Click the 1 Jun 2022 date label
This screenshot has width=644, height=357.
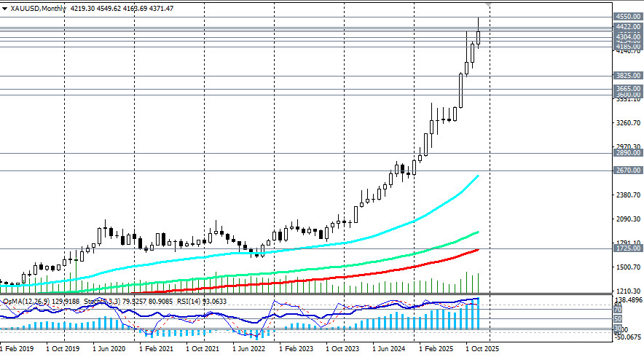point(250,349)
